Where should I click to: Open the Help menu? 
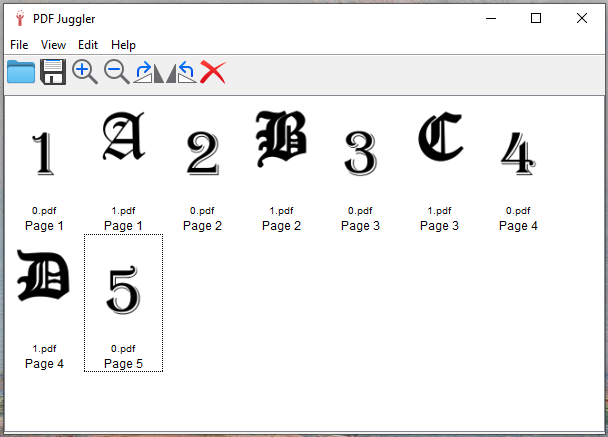tap(123, 45)
